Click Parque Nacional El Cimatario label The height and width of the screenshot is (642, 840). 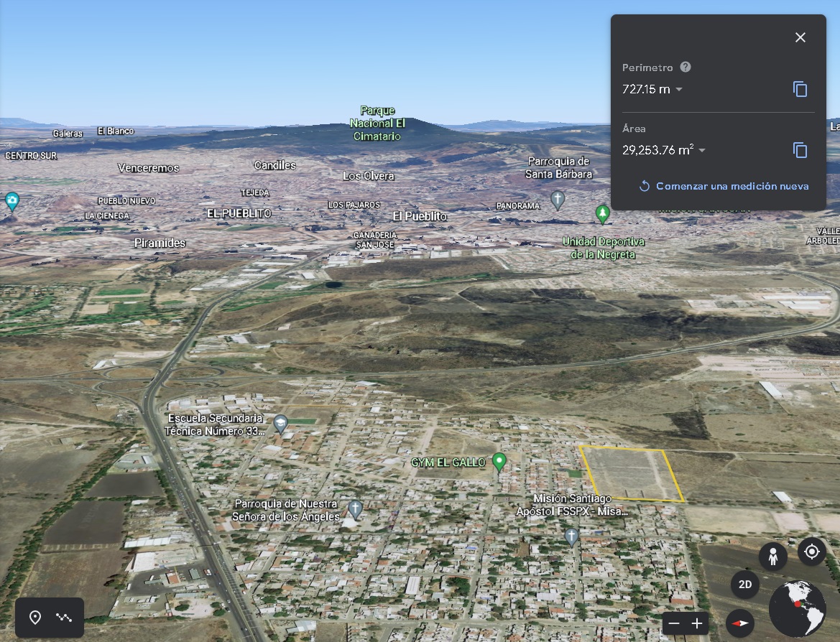[x=377, y=123]
